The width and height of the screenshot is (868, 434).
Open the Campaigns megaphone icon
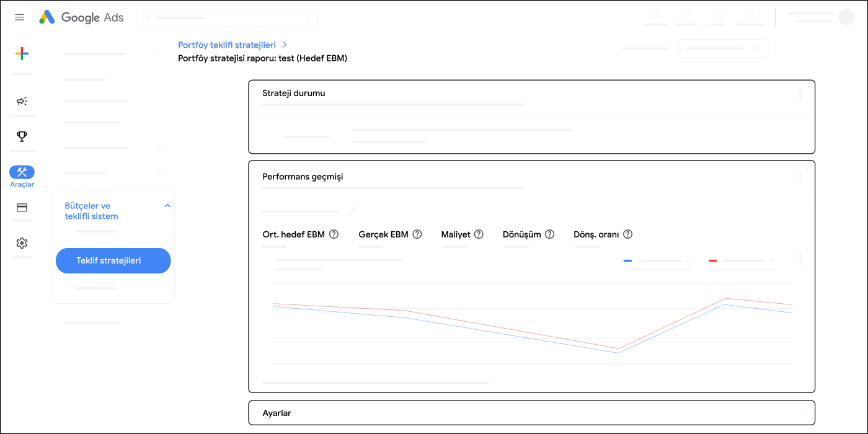click(22, 101)
